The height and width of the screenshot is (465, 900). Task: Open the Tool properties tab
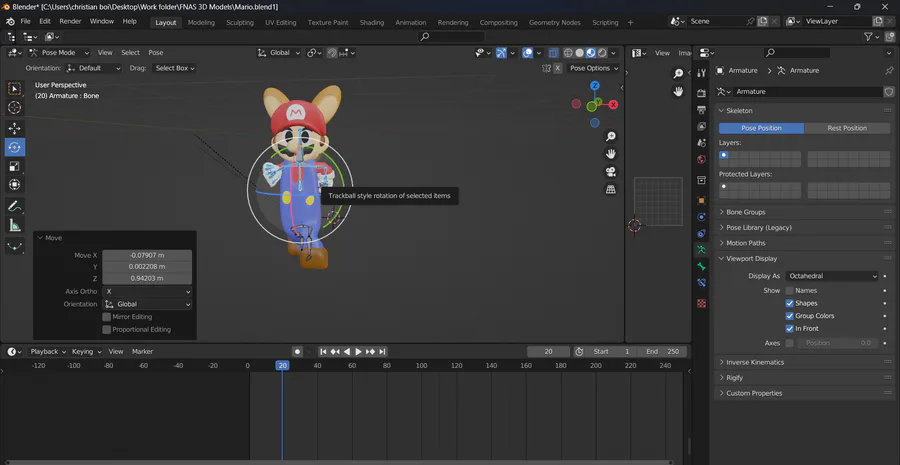[701, 73]
